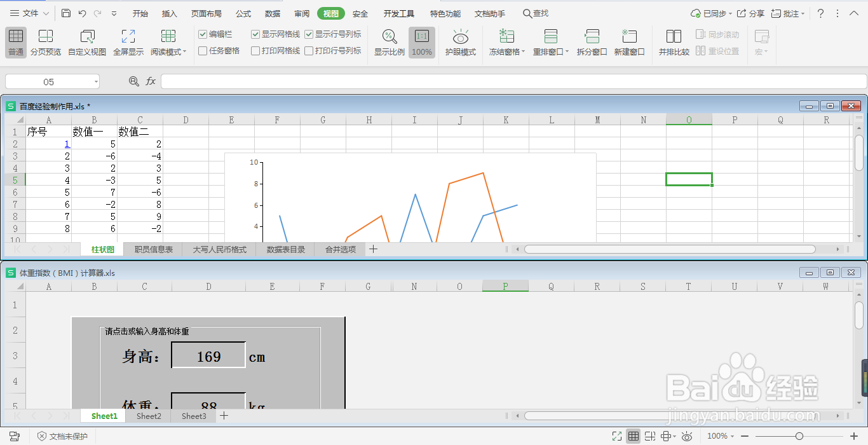Expand the Freeze Panes dropdown arrow
This screenshot has width=868, height=445.
click(x=524, y=52)
